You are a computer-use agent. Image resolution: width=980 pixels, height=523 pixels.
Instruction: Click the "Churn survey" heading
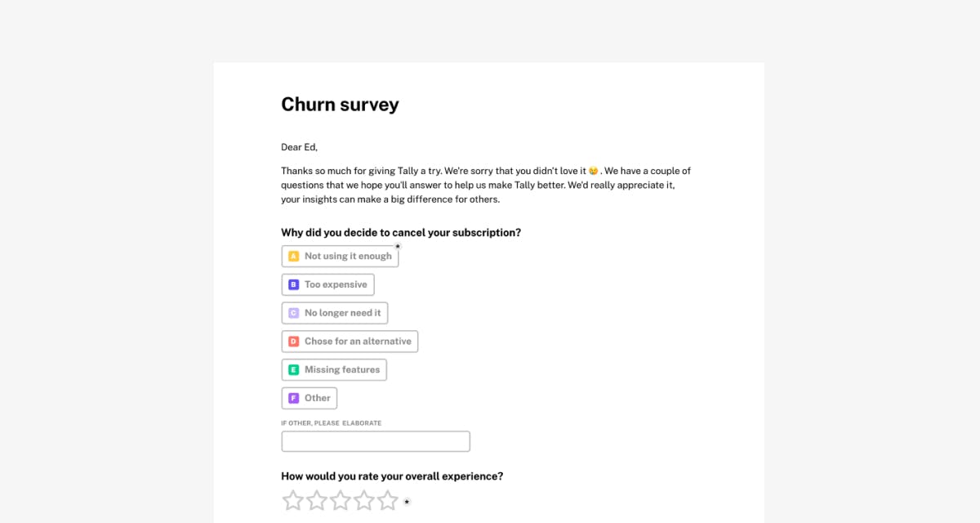[x=340, y=104]
